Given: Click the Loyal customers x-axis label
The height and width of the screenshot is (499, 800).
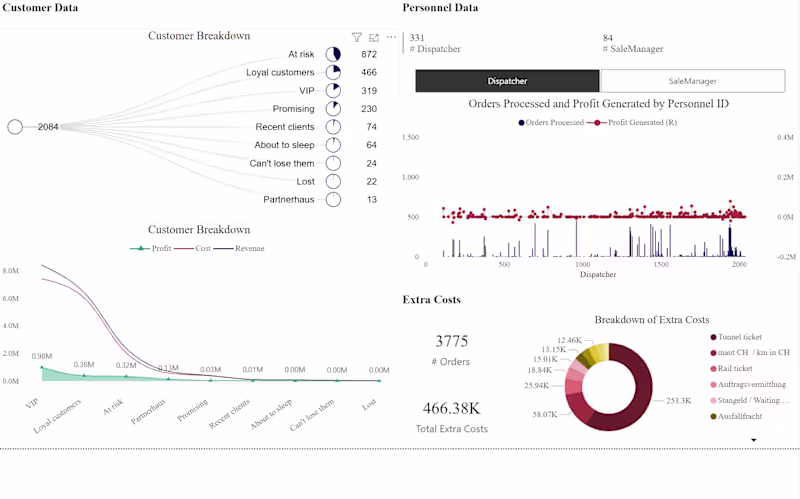Looking at the screenshot, I should (57, 416).
